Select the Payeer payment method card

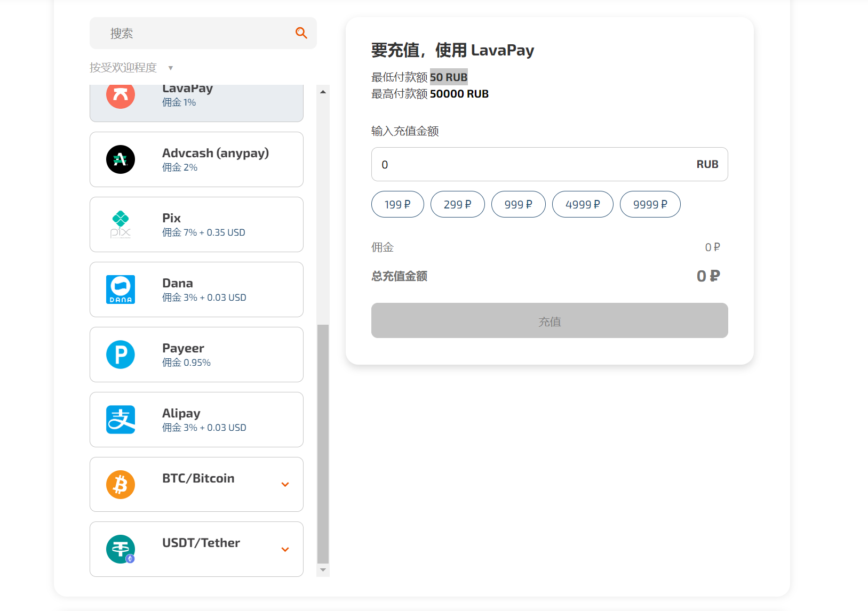pyautogui.click(x=196, y=355)
